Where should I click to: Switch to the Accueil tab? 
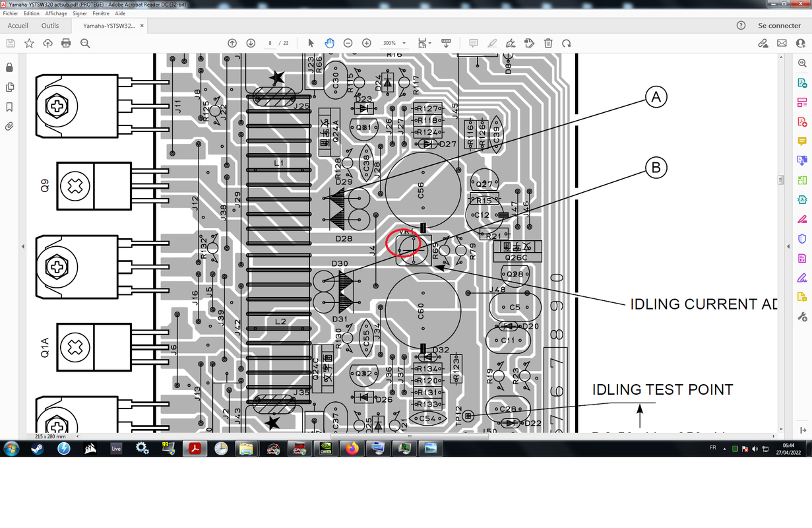[x=18, y=26]
